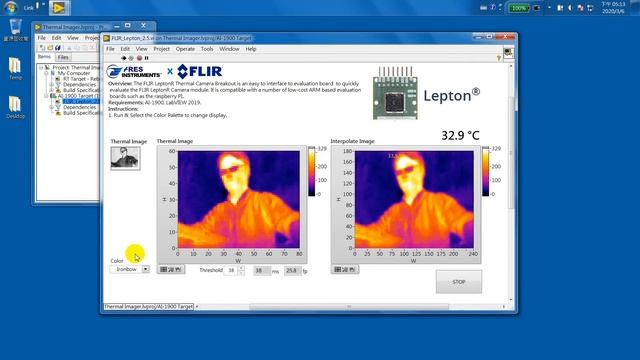
Task: Click the fps indicator showing 25.8
Action: pyautogui.click(x=292, y=270)
